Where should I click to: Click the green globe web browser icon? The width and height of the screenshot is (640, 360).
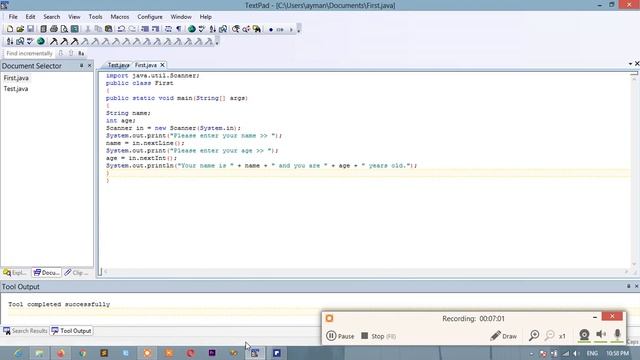(191, 29)
